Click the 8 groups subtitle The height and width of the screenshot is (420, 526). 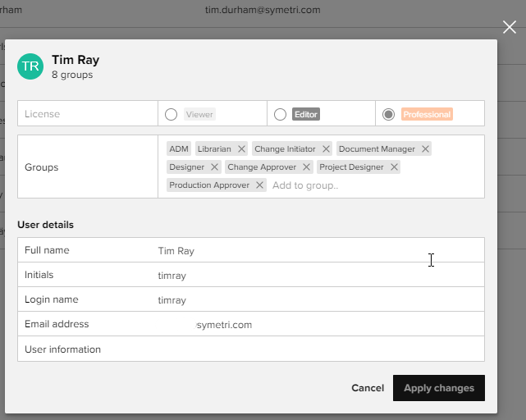(72, 75)
